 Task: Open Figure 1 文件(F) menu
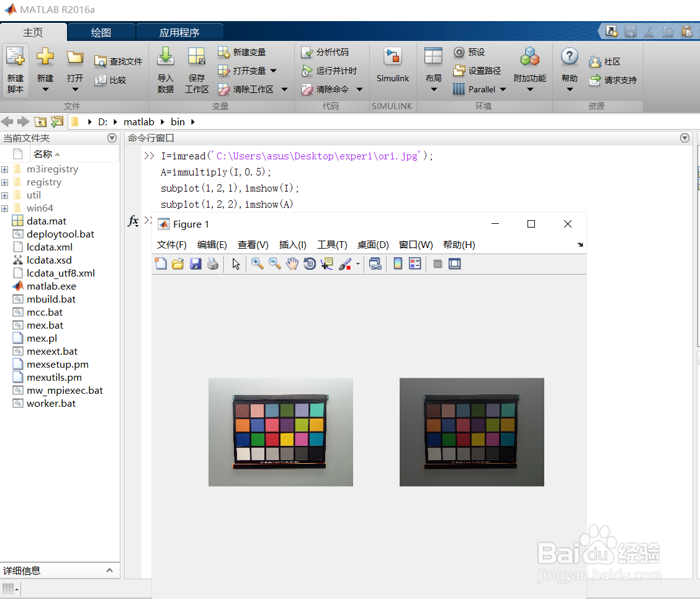tap(171, 245)
